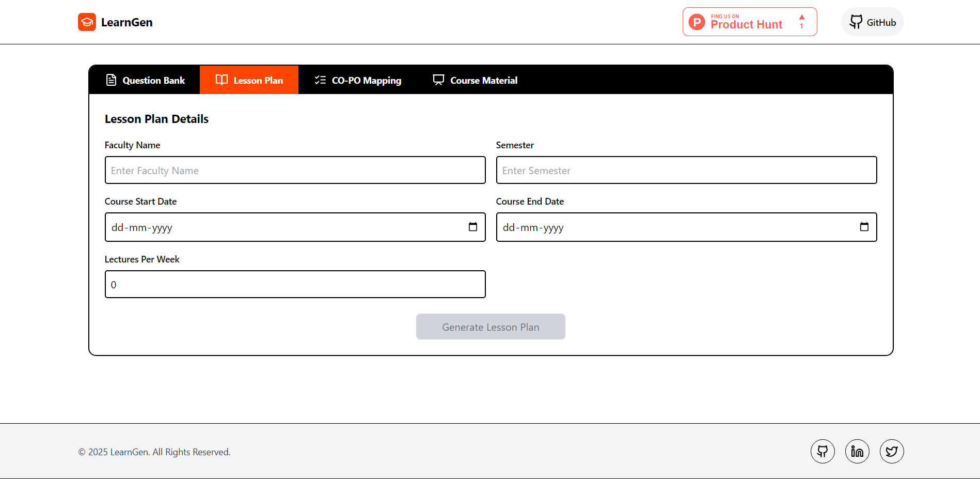The height and width of the screenshot is (479, 980).
Task: Click the Lectures Per Week number field
Action: point(295,284)
